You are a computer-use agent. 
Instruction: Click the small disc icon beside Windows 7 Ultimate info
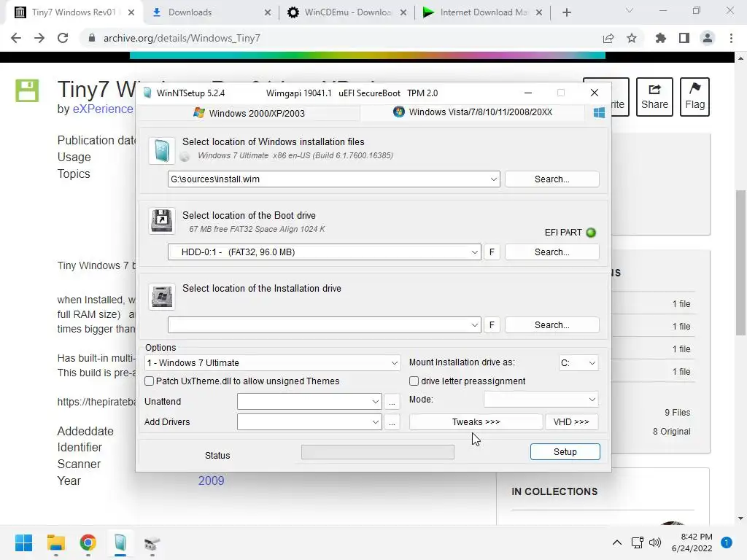[x=185, y=156]
